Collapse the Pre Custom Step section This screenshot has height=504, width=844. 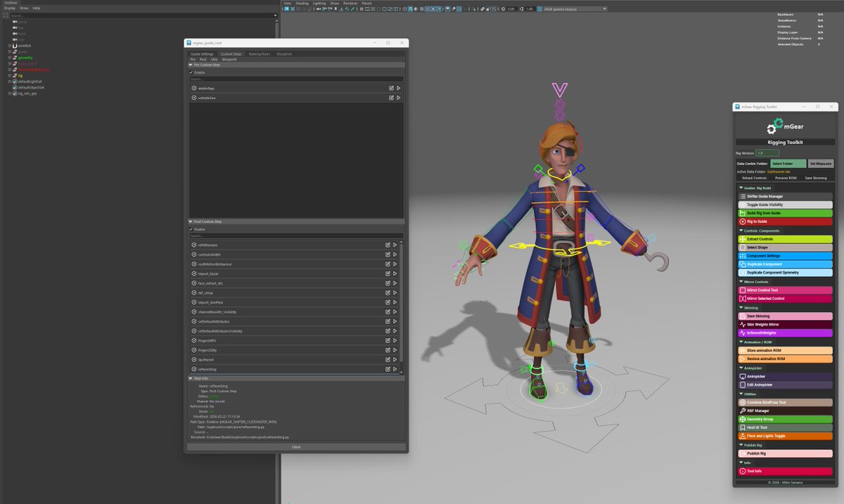click(190, 65)
